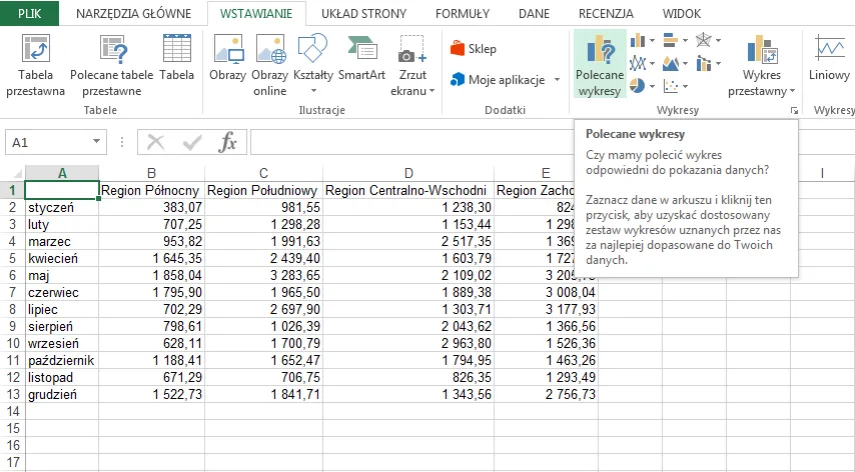Open the Sklep add-ins store
855x472 pixels.
pos(473,49)
